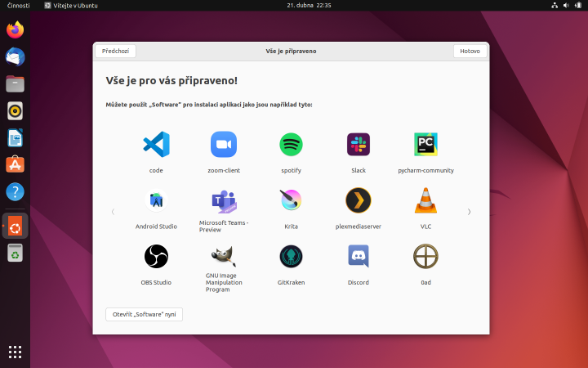588x368 pixels.
Task: Select the OBS Studio icon
Action: 156,257
